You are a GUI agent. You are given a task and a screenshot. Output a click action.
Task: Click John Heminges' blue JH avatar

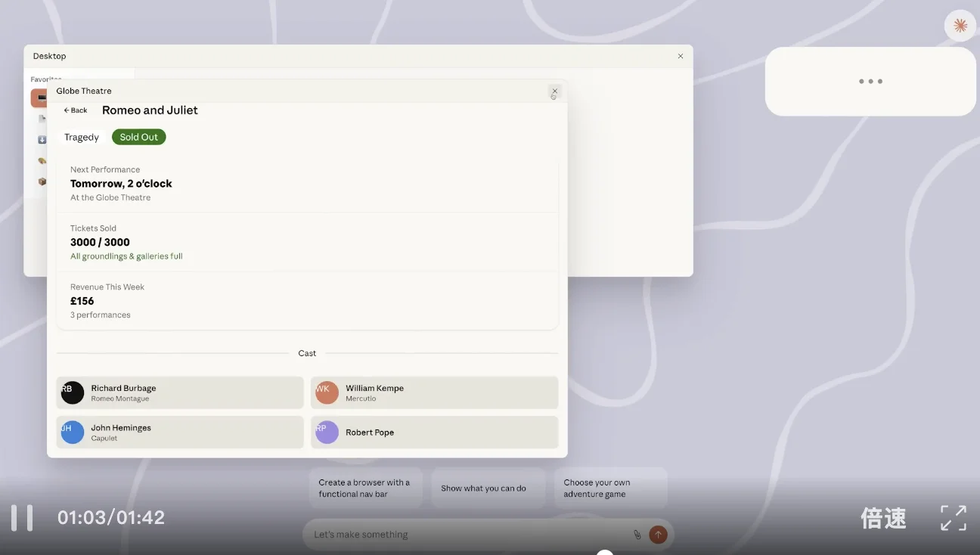pyautogui.click(x=73, y=432)
